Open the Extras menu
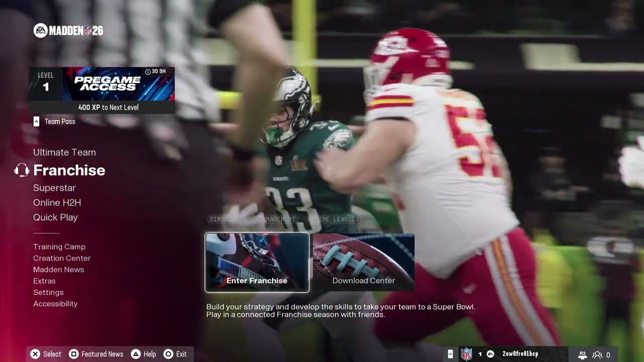Image resolution: width=644 pixels, height=362 pixels. [44, 281]
